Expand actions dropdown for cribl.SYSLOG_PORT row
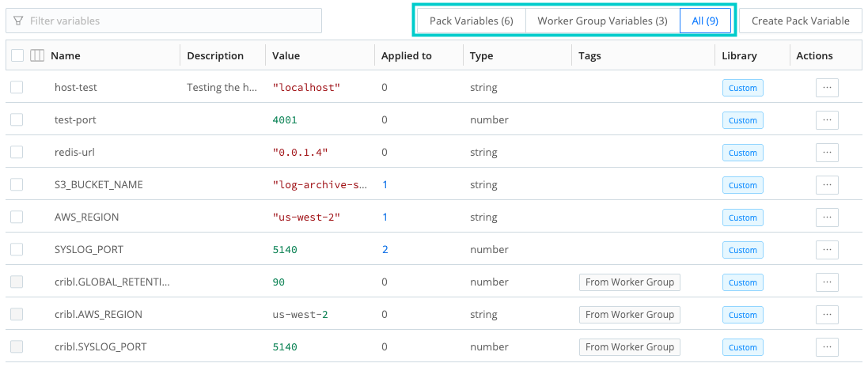Screen dimensions: 868x367 point(827,347)
